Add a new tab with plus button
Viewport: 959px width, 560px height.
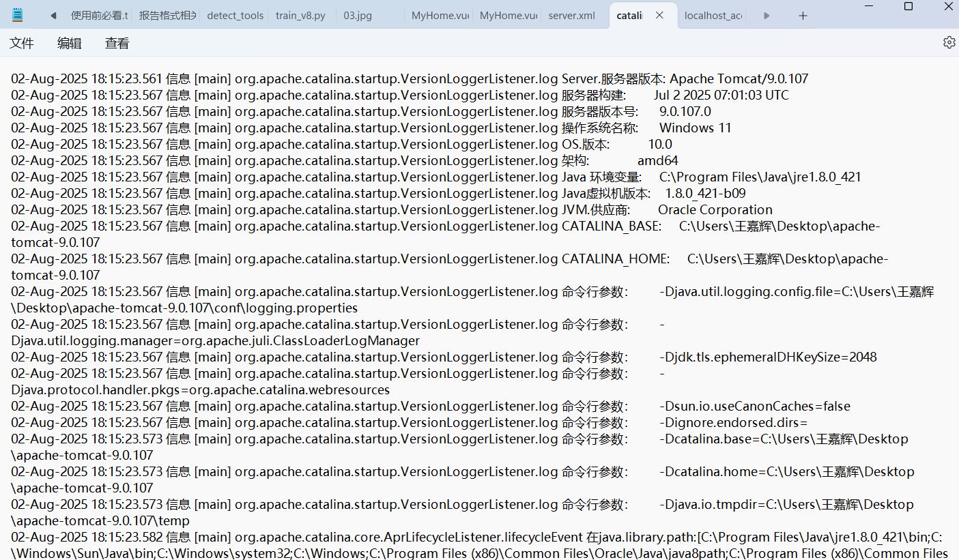click(803, 16)
